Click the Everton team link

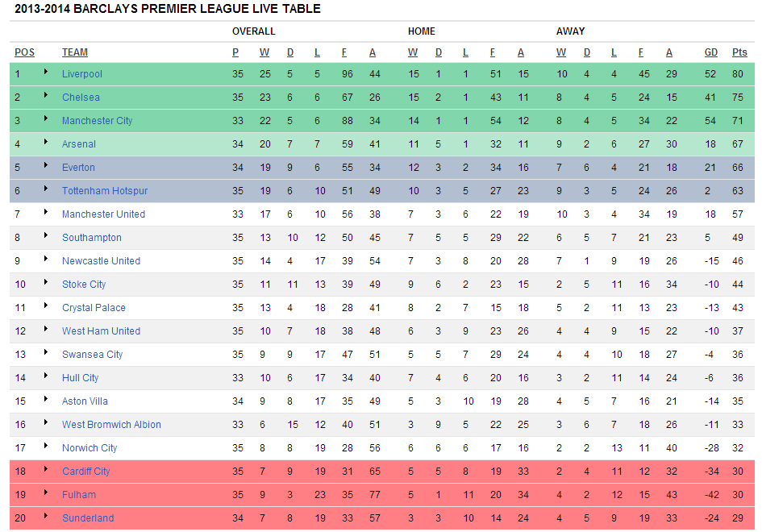pos(78,168)
